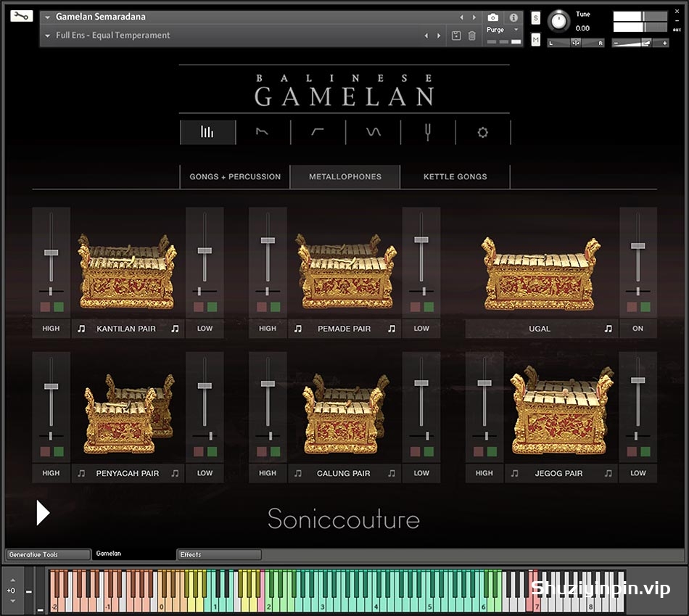Shift keyboard octave up arrow
The image size is (689, 616).
pos(12,580)
